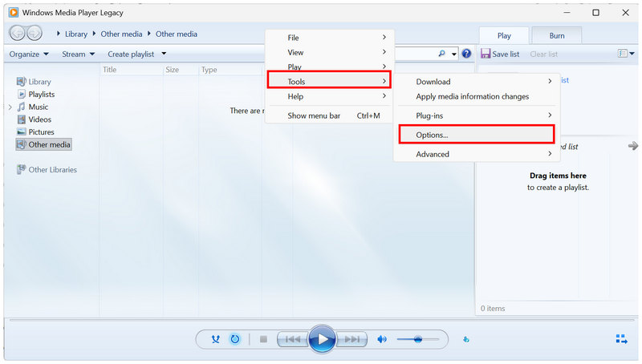Click the 'Drag items here' text
The height and width of the screenshot is (364, 642).
tap(558, 176)
